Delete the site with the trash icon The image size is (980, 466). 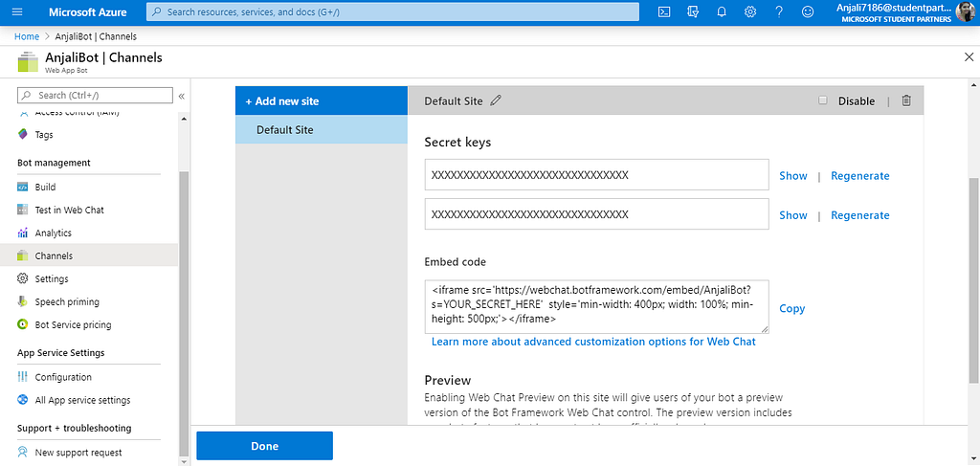(x=906, y=100)
